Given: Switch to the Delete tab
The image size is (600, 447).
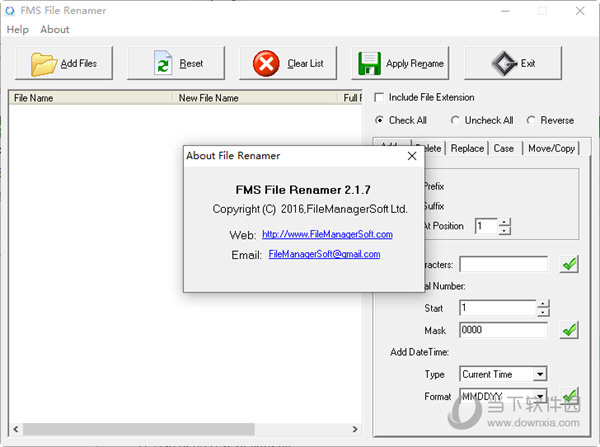Looking at the screenshot, I should tap(433, 148).
